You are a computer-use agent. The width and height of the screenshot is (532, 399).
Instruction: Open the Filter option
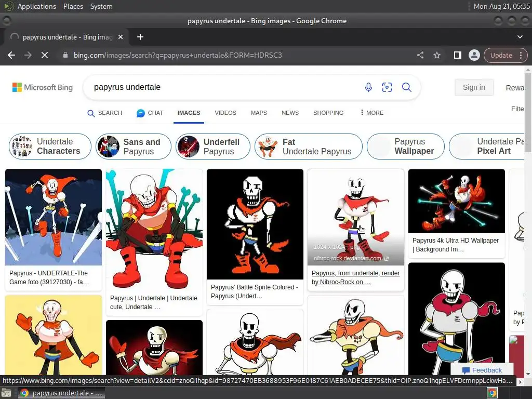[518, 109]
